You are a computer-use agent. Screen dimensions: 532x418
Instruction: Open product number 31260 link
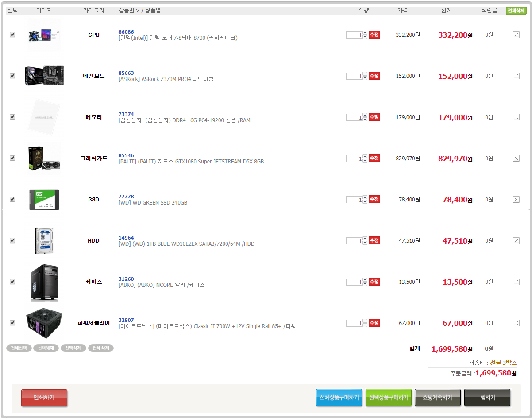click(126, 279)
